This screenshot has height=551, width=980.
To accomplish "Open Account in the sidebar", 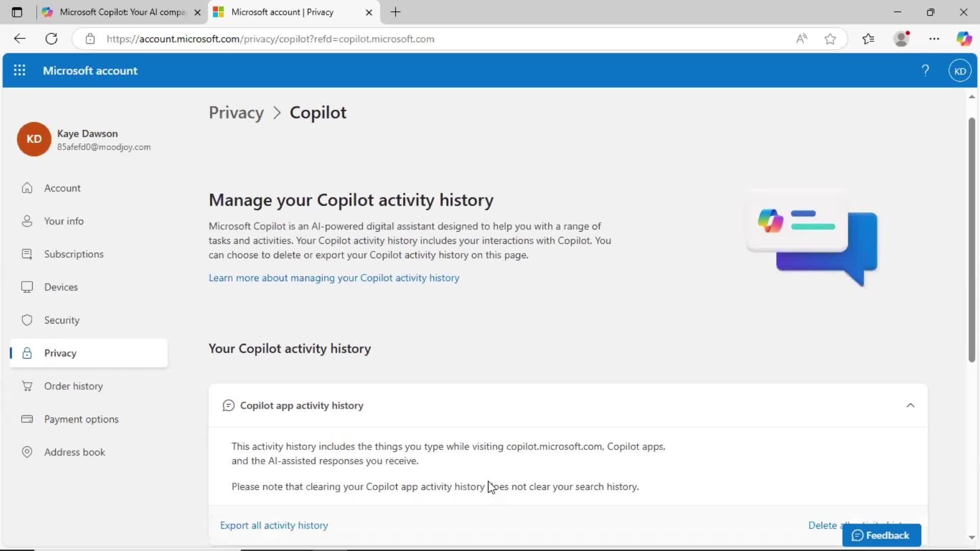I will tap(89, 188).
